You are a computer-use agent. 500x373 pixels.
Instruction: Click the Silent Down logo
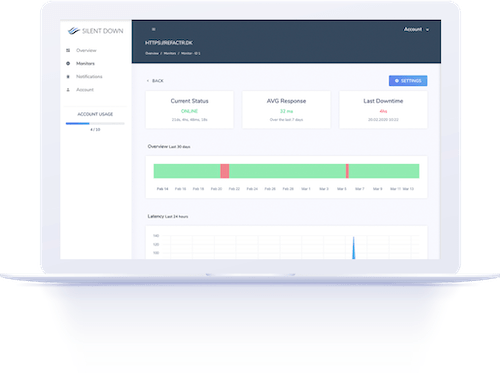pos(95,31)
